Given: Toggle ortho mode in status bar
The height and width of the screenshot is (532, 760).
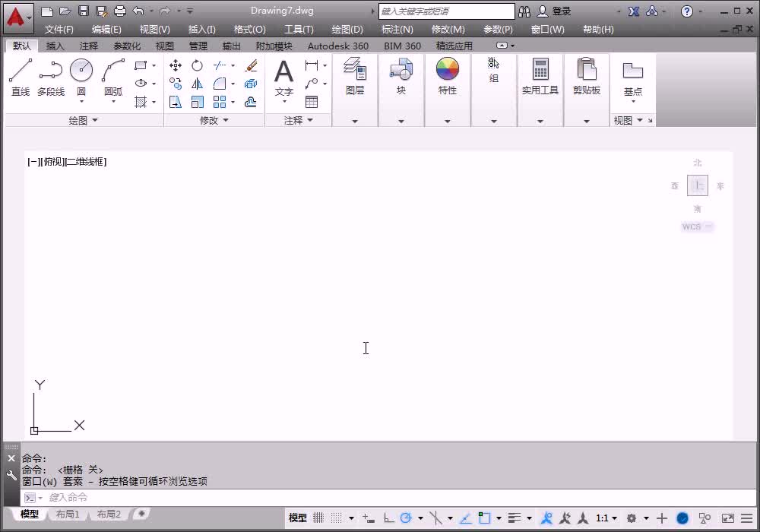Looking at the screenshot, I should [x=388, y=518].
